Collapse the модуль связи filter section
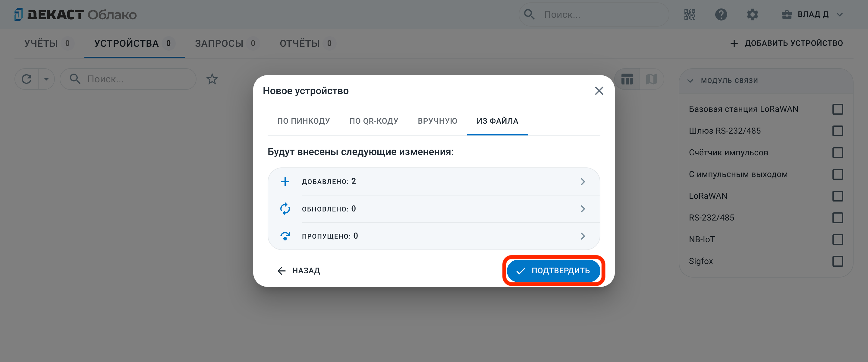The height and width of the screenshot is (362, 868). [x=690, y=80]
